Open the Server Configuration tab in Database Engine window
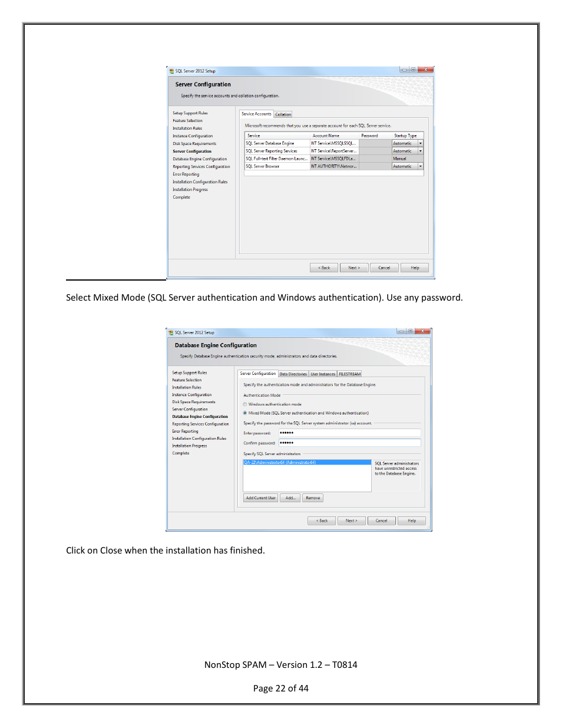This screenshot has width=562, height=728. [257, 373]
